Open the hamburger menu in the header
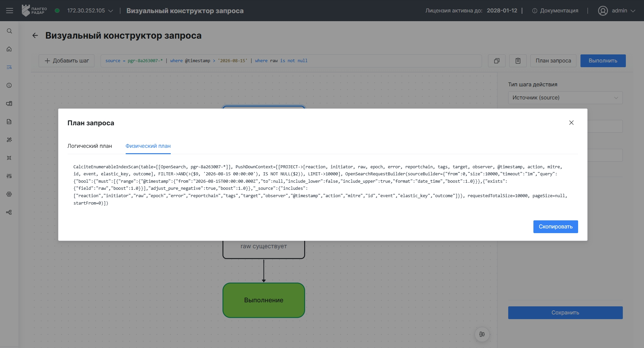Screen dimensions: 644x348 [9, 11]
